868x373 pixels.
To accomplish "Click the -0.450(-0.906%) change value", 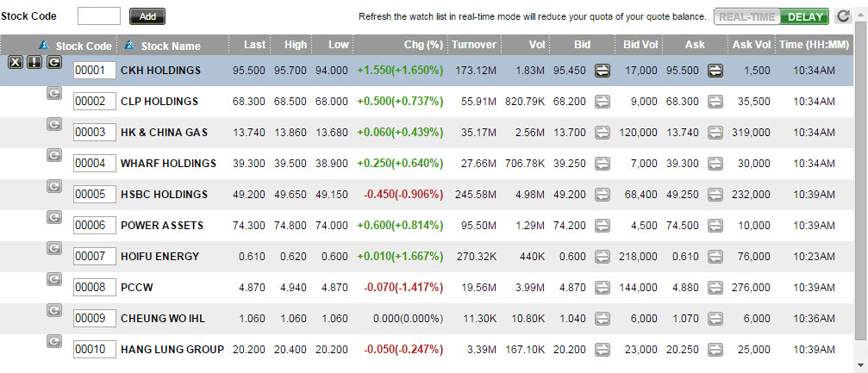I will (x=403, y=195).
